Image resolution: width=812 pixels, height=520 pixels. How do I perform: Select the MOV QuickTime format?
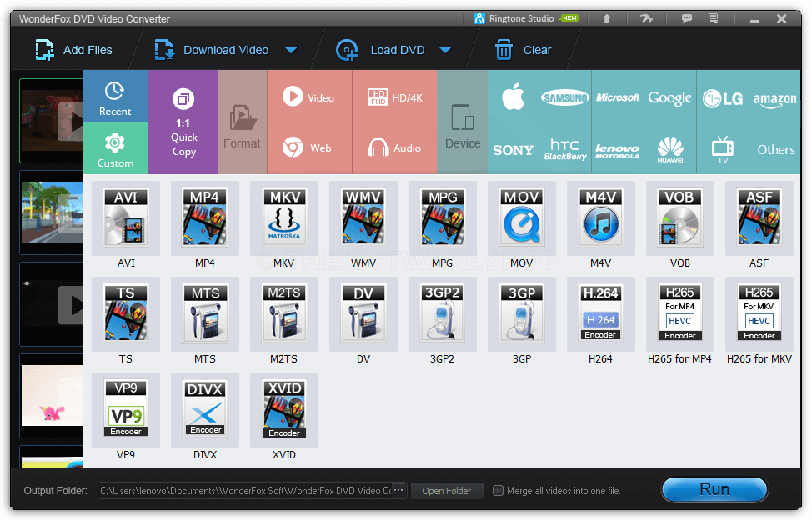coord(522,217)
